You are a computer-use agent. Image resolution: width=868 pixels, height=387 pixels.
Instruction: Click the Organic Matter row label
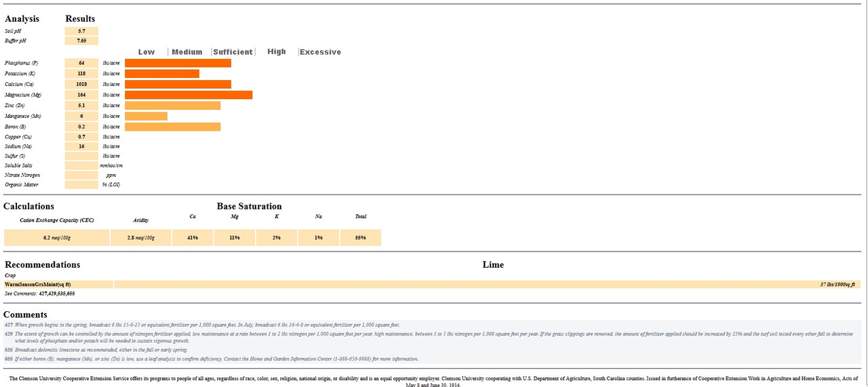tap(21, 184)
